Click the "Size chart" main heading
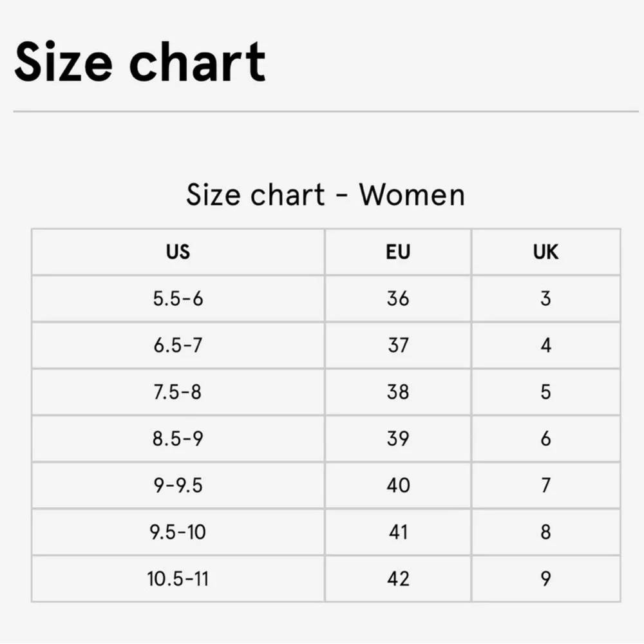This screenshot has width=644, height=644. 140,62
